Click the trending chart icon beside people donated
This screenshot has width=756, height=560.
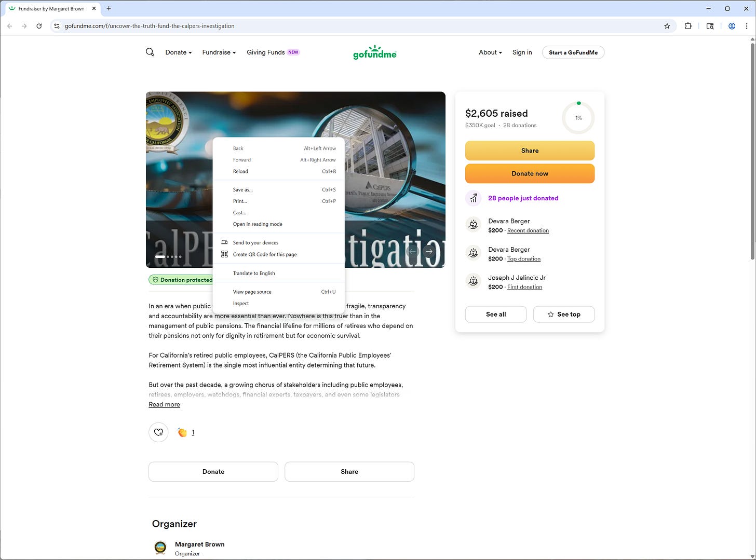click(x=473, y=198)
